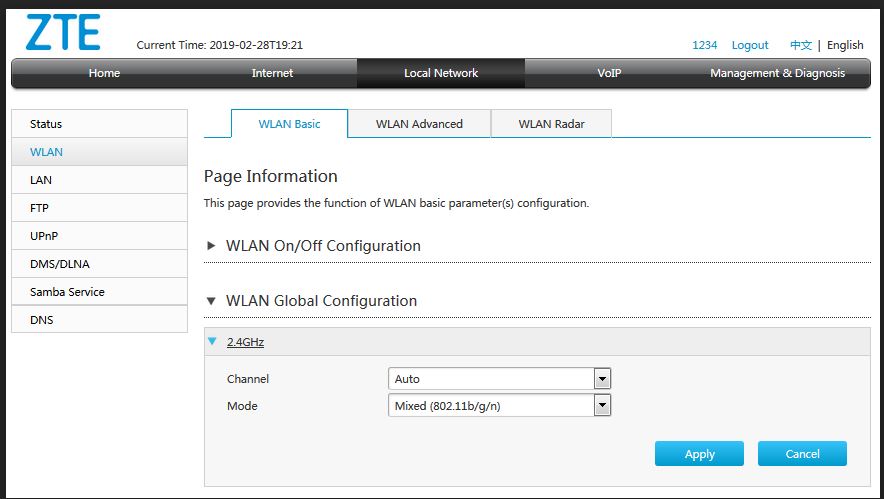Select WLAN in the sidebar
This screenshot has width=884, height=499.
point(99,152)
